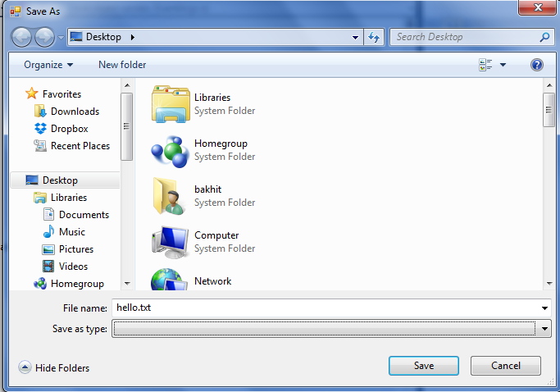The width and height of the screenshot is (560, 392).
Task: Select Favorites in the navigation pane
Action: point(61,94)
